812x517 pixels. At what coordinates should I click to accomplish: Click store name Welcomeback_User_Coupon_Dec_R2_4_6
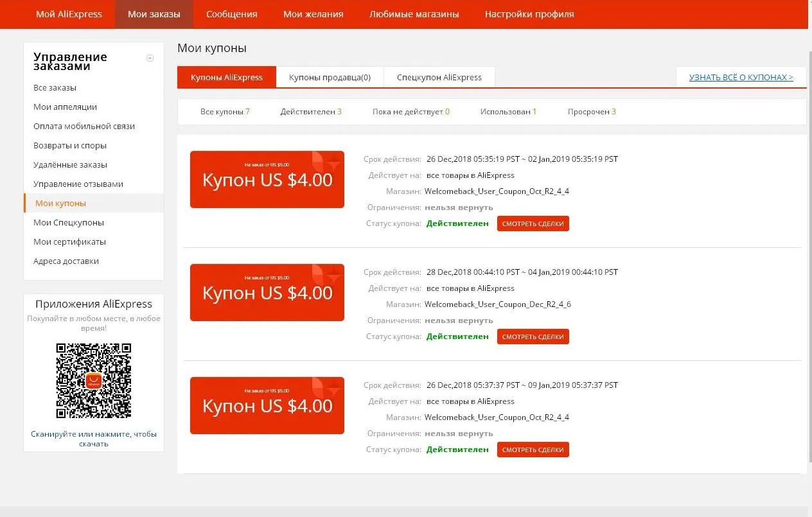pos(498,304)
